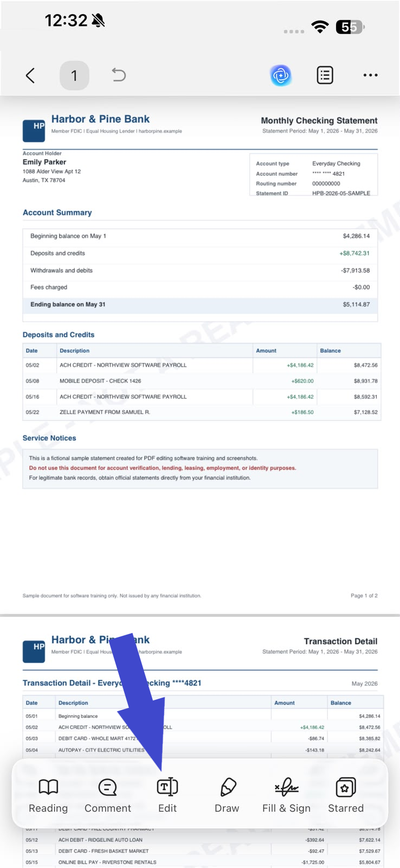This screenshot has height=868, width=400.
Task: Select the Deposits and Credits heading
Action: 59,335
